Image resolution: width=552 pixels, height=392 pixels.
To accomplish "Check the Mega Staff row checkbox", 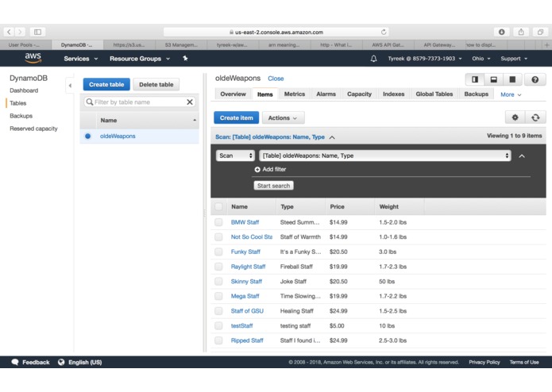I will (218, 296).
